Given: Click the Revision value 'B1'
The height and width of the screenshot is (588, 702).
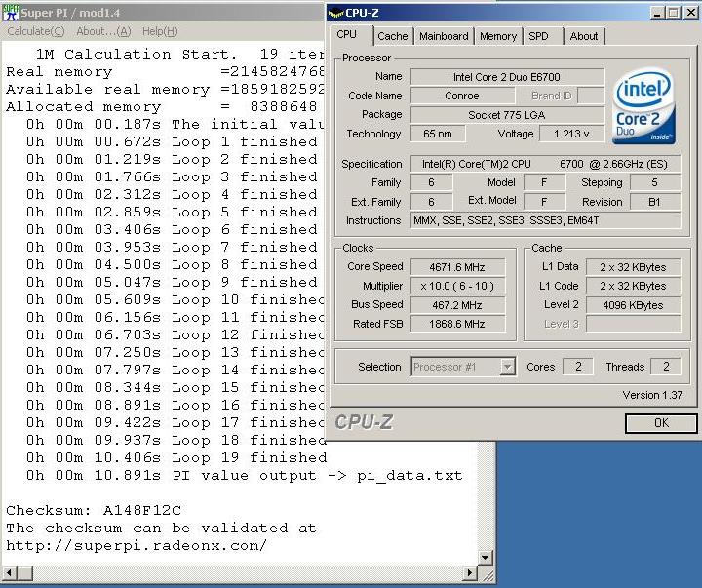Looking at the screenshot, I should click(655, 202).
